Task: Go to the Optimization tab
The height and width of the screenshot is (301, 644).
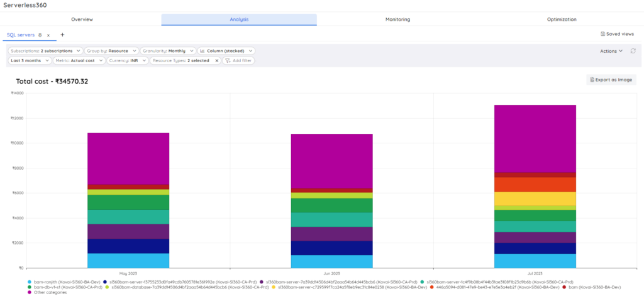Action: (x=562, y=19)
